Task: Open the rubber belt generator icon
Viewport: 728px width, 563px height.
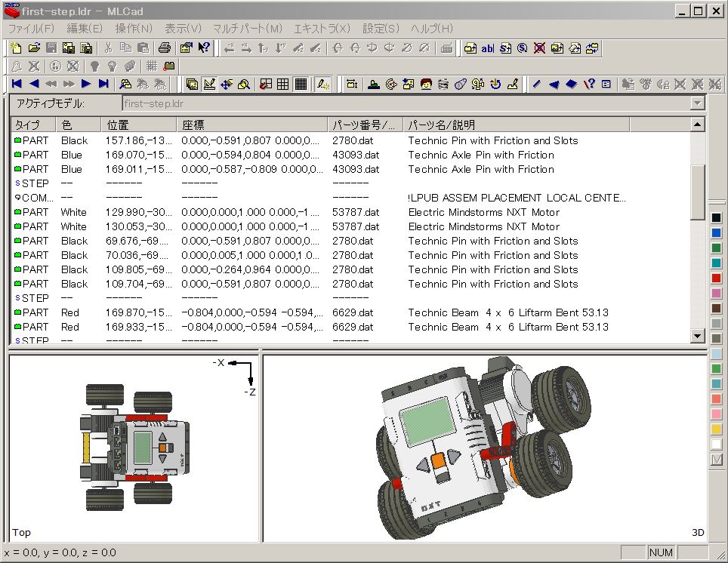Action: click(x=461, y=84)
